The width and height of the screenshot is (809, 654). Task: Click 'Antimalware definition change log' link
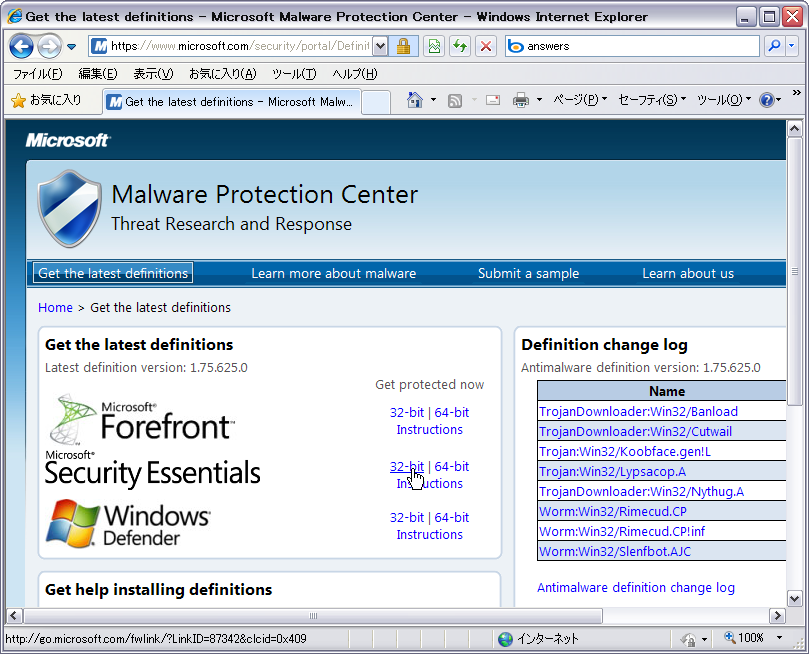636,587
